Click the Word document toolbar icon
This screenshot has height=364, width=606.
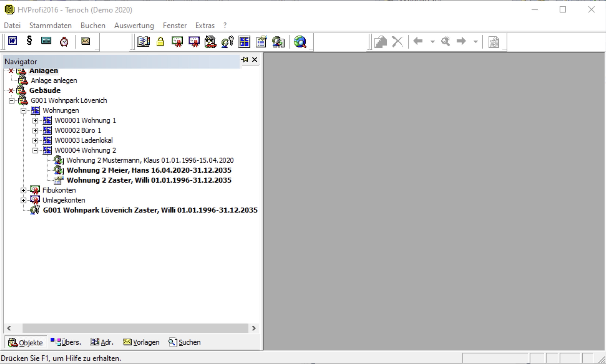click(13, 41)
